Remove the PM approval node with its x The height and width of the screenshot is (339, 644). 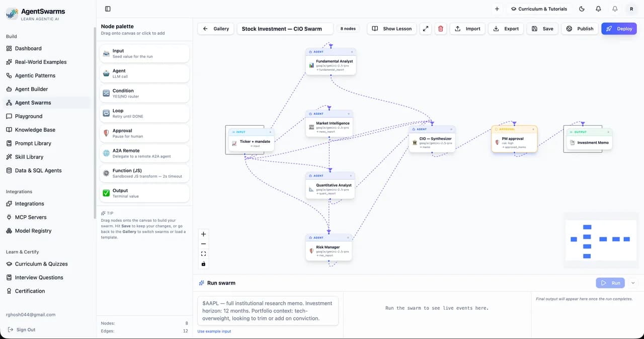(x=533, y=129)
